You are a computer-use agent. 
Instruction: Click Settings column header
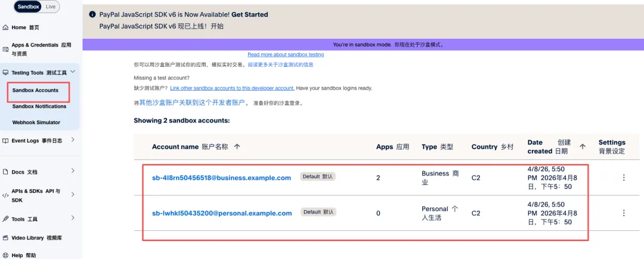pos(612,147)
